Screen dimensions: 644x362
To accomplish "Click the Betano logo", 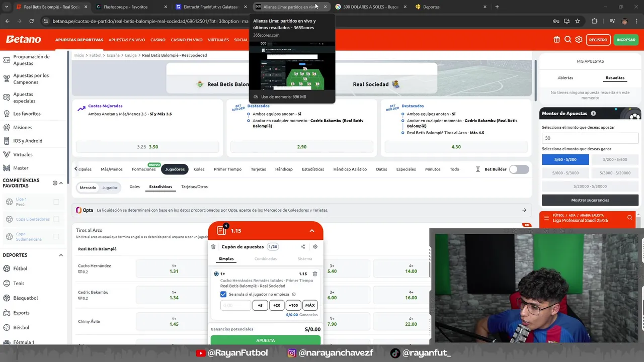I will [x=23, y=39].
